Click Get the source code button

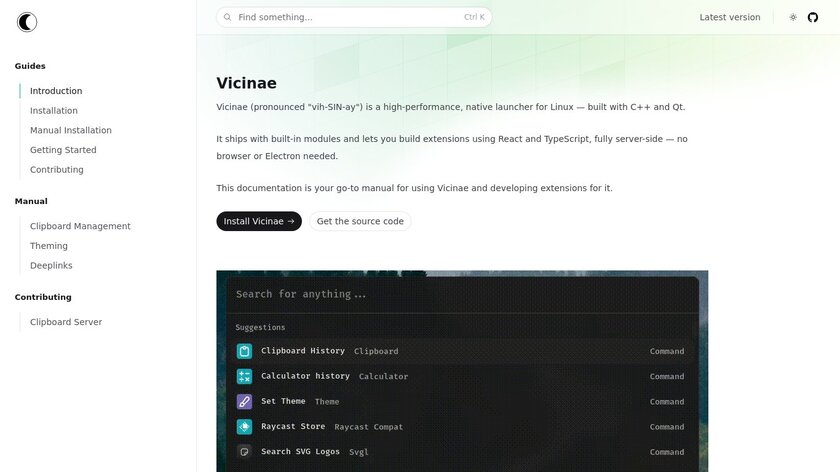[360, 221]
